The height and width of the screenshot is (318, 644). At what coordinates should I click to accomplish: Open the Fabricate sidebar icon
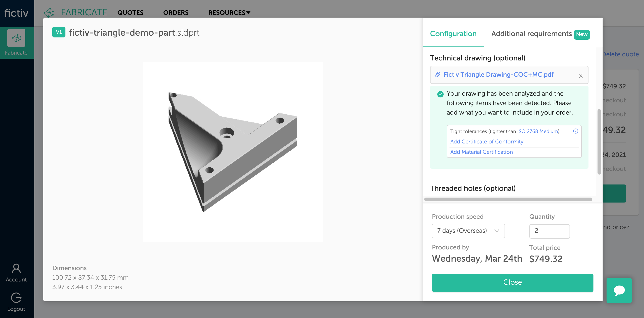16,38
